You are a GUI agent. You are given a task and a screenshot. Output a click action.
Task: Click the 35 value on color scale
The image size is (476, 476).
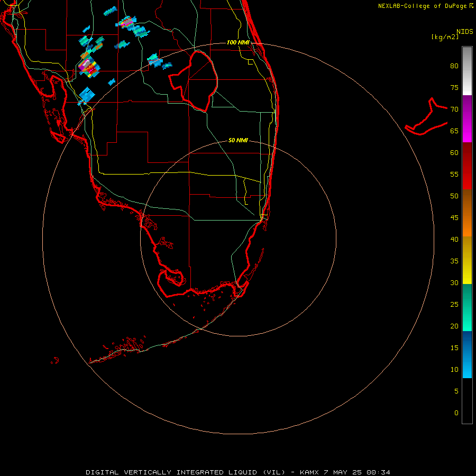(x=454, y=261)
